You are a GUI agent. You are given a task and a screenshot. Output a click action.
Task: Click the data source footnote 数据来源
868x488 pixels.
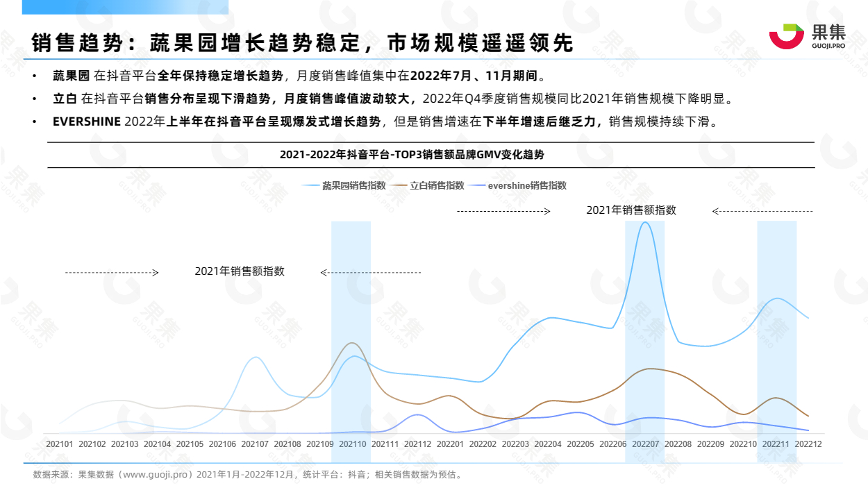coord(248,475)
